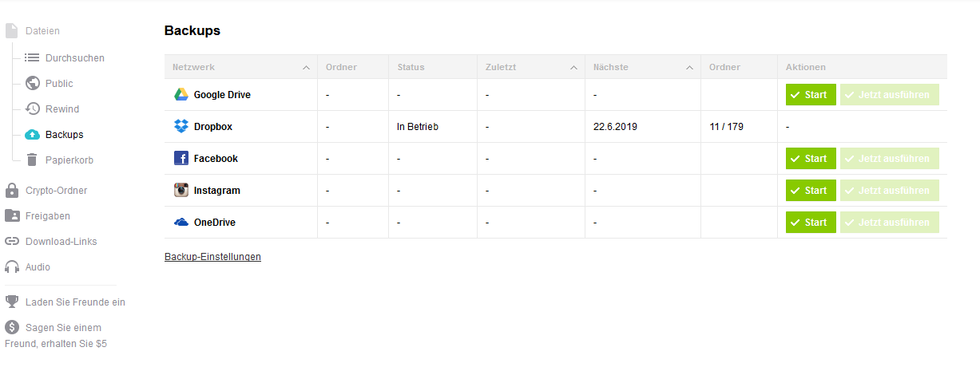Click the Audio headphones icon
980x367 pixels.
[12, 267]
